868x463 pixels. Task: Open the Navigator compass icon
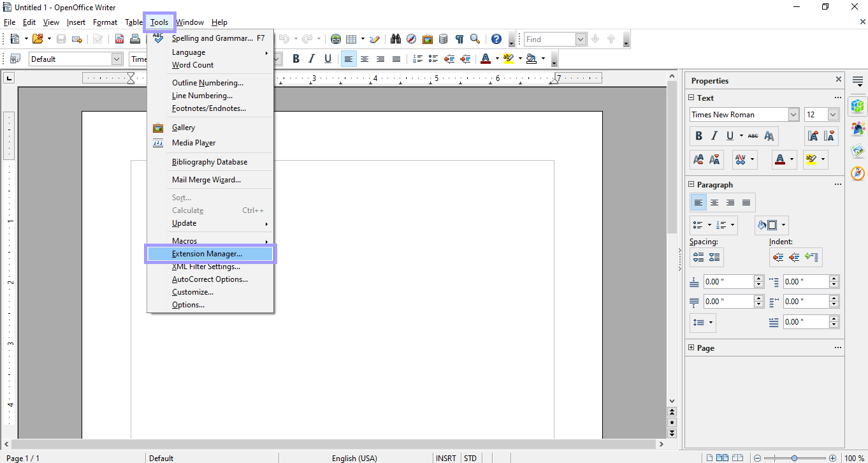pyautogui.click(x=410, y=39)
